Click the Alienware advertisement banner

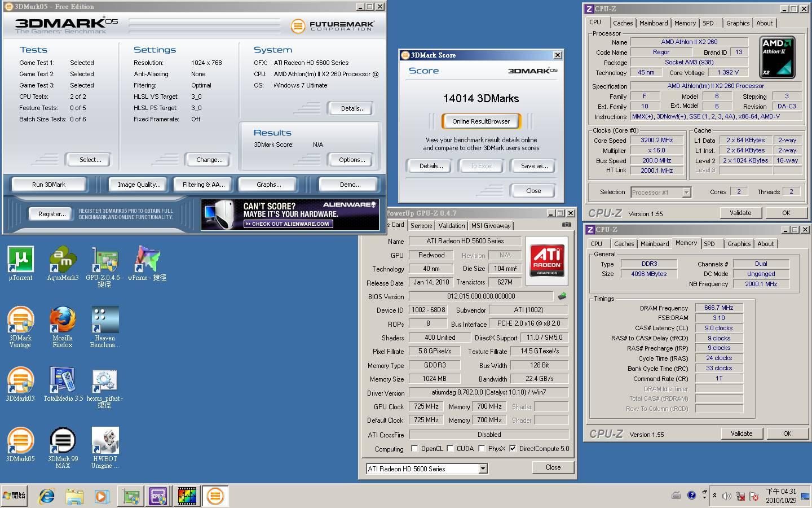(x=290, y=214)
